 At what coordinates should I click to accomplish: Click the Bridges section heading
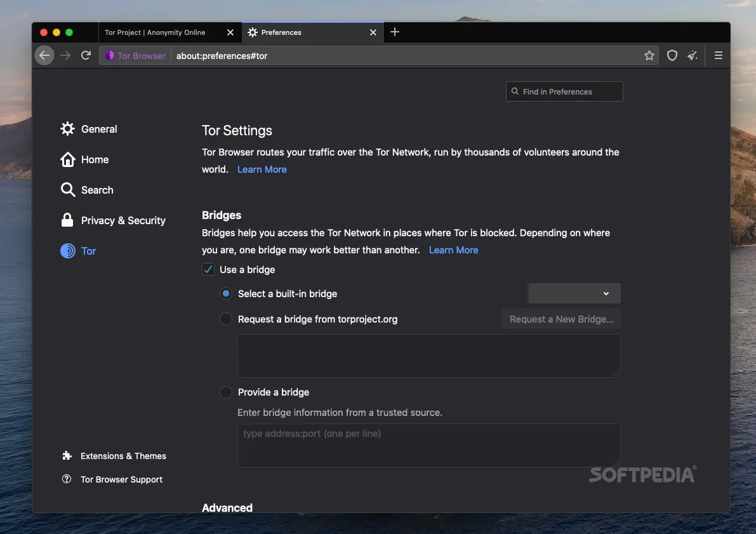point(222,215)
